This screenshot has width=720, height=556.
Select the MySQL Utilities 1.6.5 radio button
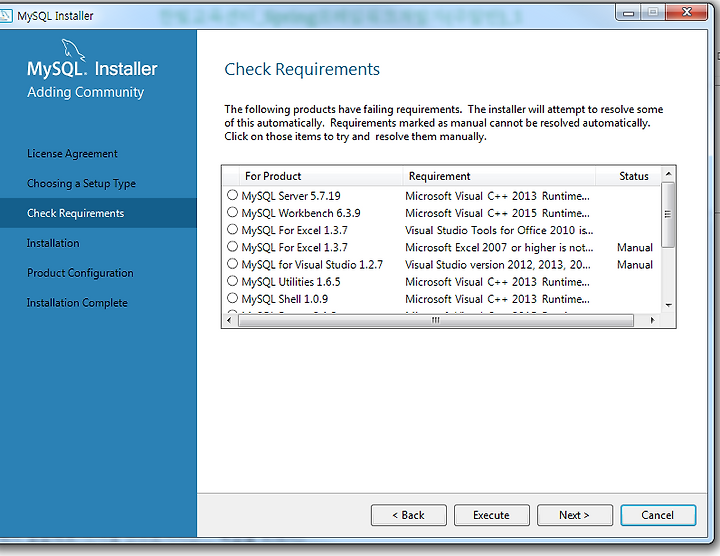[x=232, y=281]
